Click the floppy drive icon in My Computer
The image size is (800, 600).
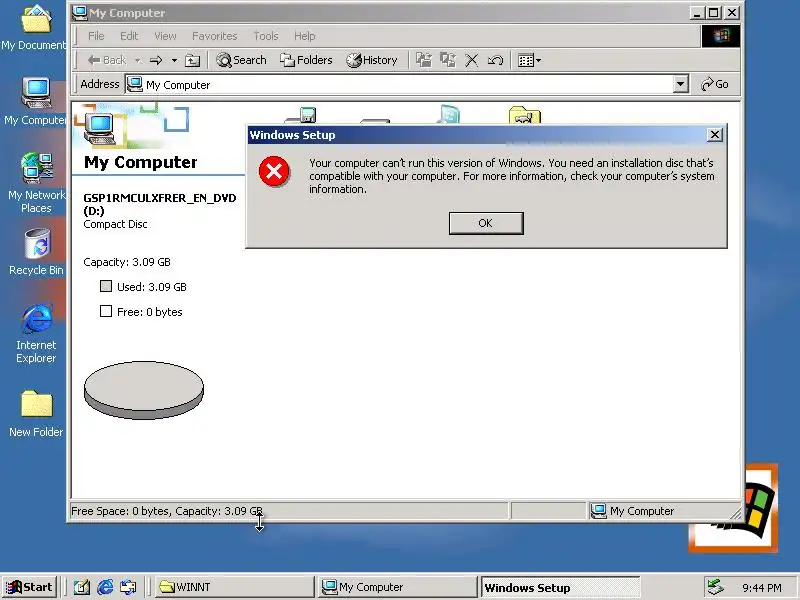(303, 115)
